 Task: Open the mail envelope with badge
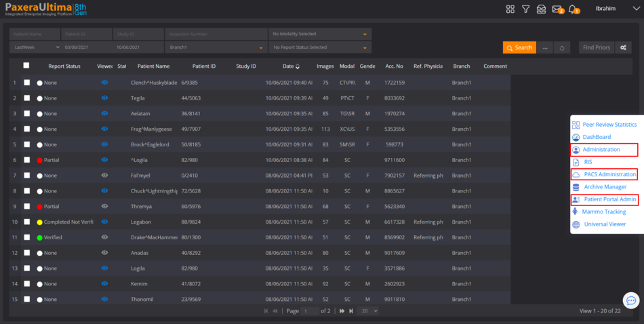pyautogui.click(x=557, y=9)
